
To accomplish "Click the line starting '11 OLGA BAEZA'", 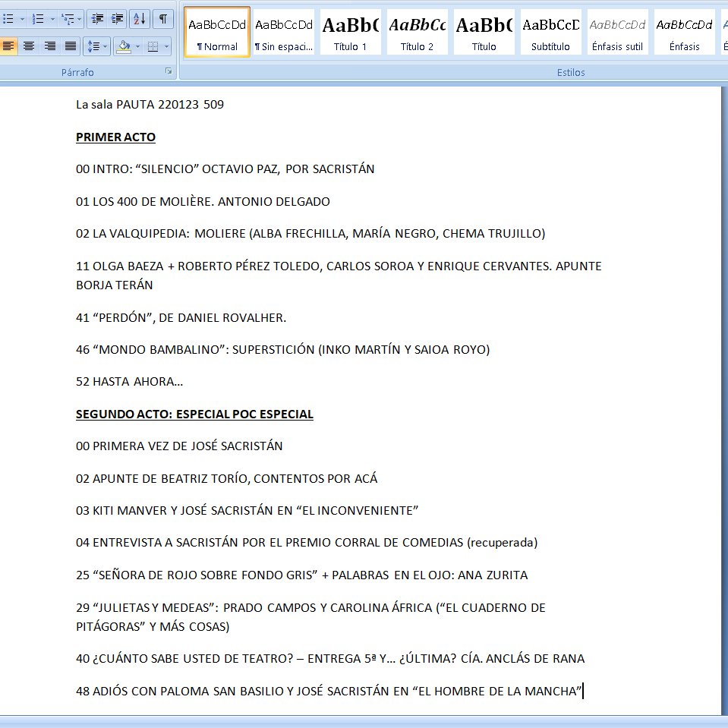I will (x=339, y=266).
